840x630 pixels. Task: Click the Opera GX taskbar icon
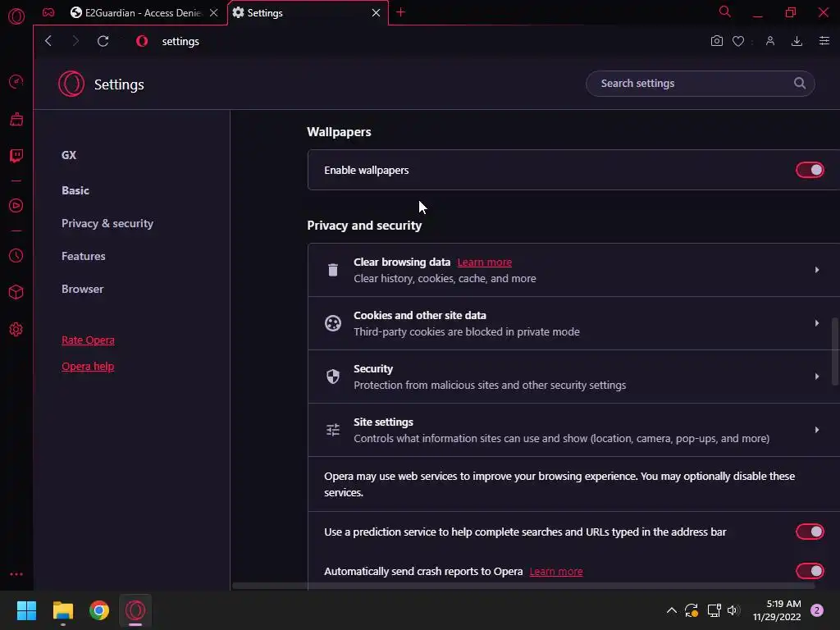tap(135, 610)
